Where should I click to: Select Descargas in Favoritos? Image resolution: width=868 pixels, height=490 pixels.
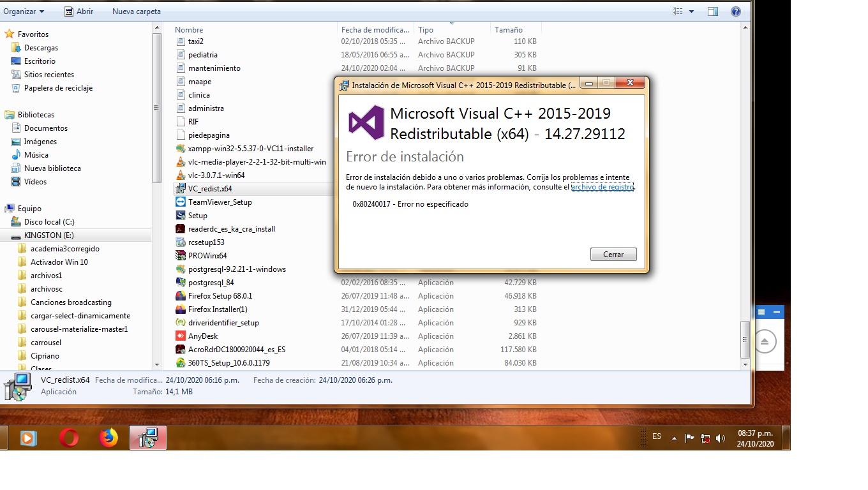point(41,48)
